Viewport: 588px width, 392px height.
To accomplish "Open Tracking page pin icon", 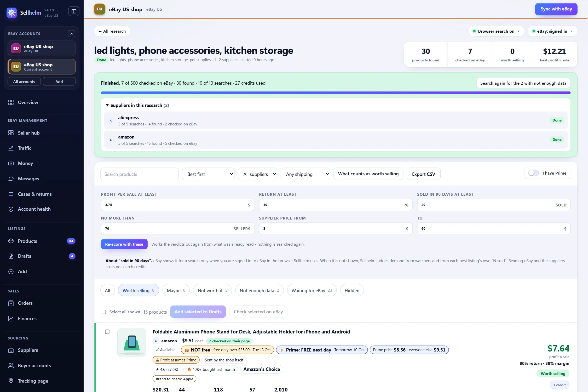I will (11, 381).
